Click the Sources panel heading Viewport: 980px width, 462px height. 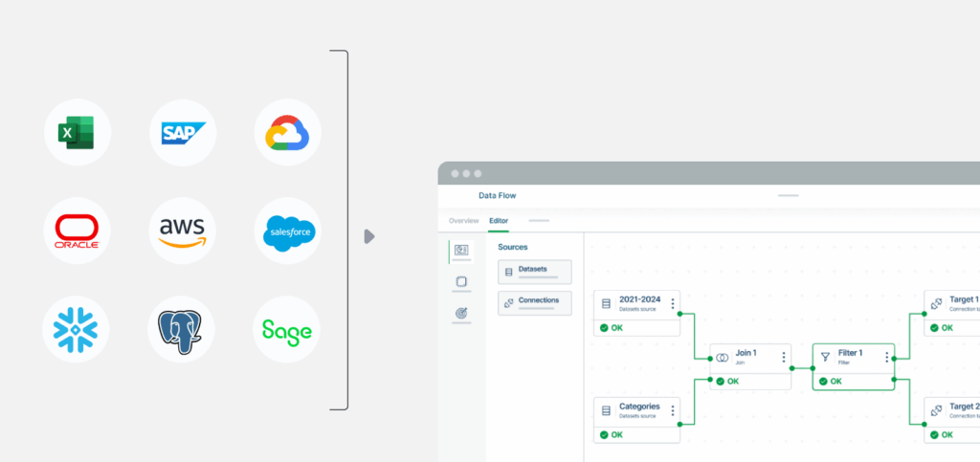click(x=513, y=247)
